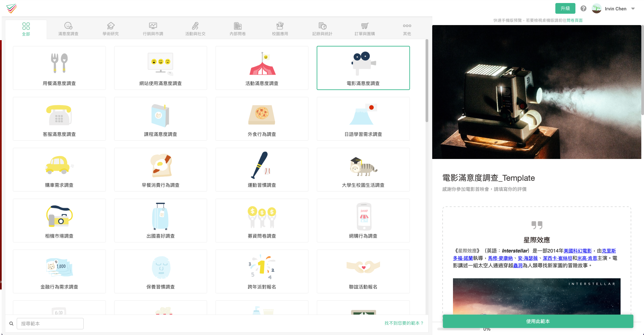Select the 網購行為調查 phone template
The height and width of the screenshot is (335, 644).
pos(363,220)
